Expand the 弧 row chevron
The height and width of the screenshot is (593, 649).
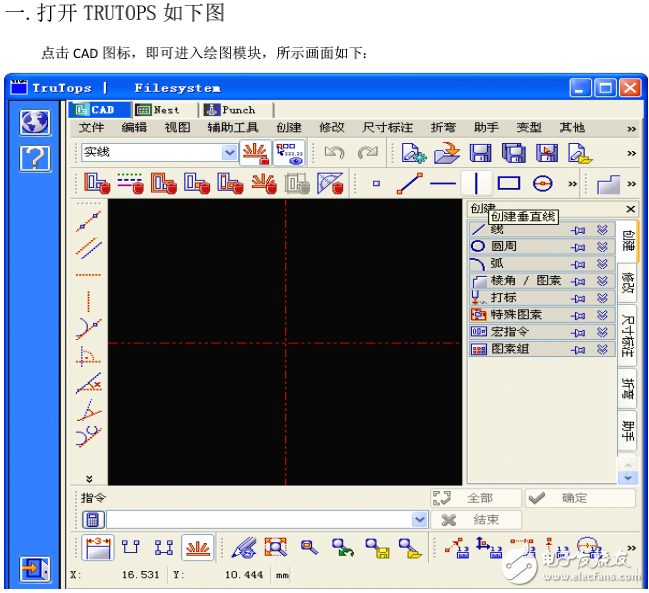tap(602, 264)
